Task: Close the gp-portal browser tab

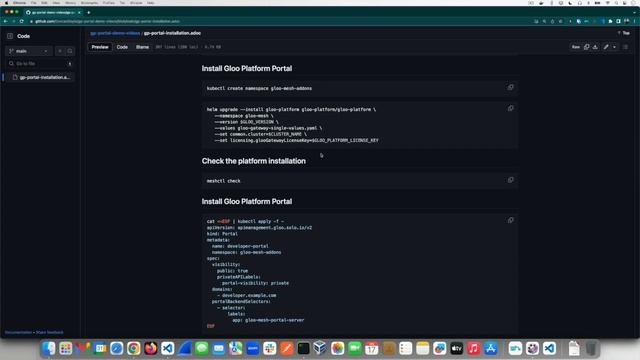Action: click(x=79, y=12)
